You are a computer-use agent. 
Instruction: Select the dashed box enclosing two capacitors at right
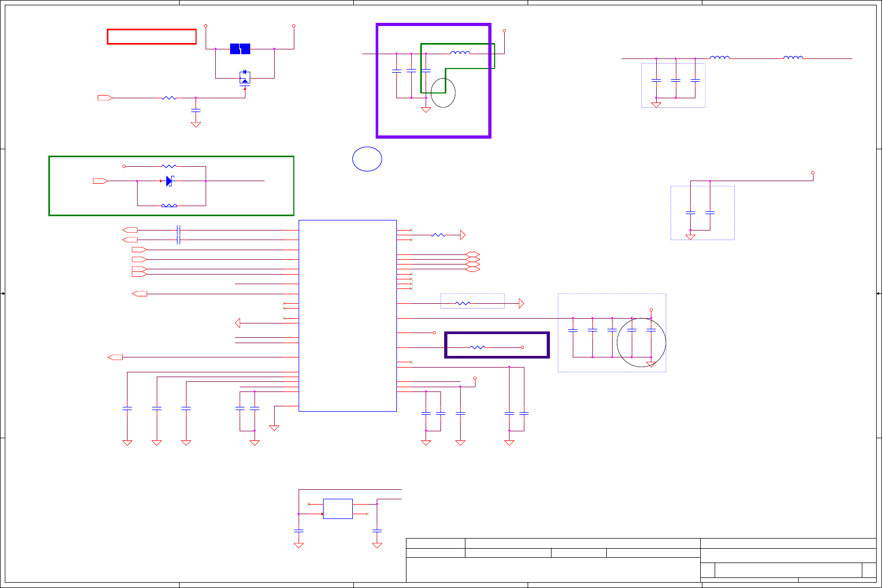click(x=702, y=212)
